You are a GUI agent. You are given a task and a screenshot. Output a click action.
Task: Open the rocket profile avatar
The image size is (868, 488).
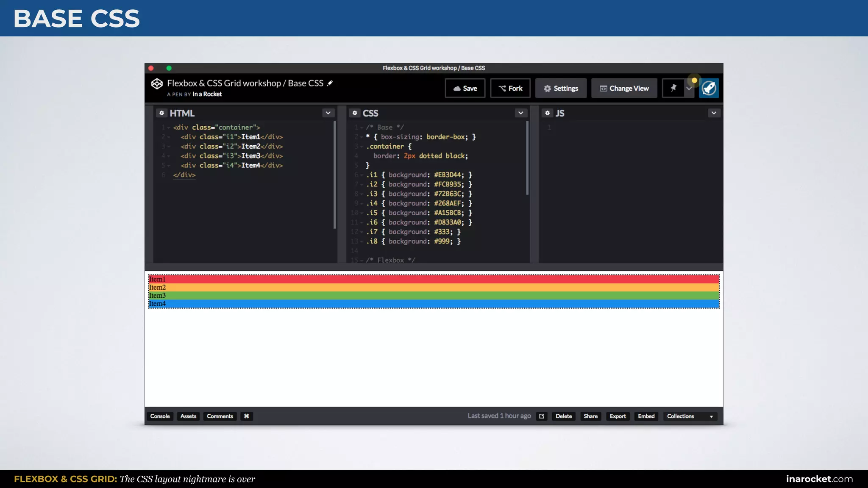[x=709, y=88]
